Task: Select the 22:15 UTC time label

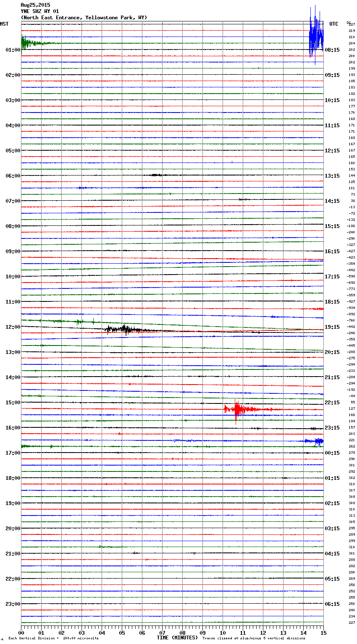Action: coord(332,403)
